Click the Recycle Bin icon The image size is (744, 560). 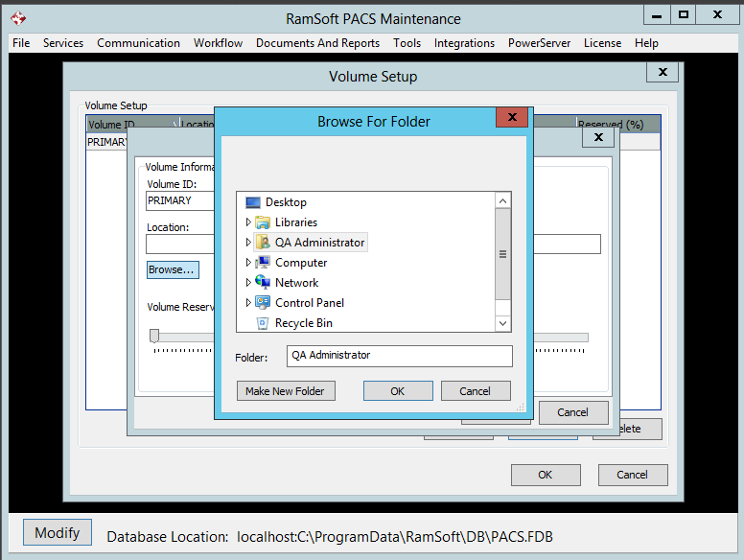tap(263, 323)
